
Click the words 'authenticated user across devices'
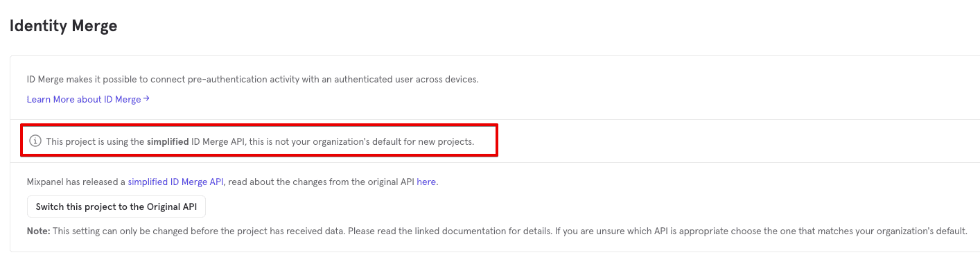[x=406, y=79]
